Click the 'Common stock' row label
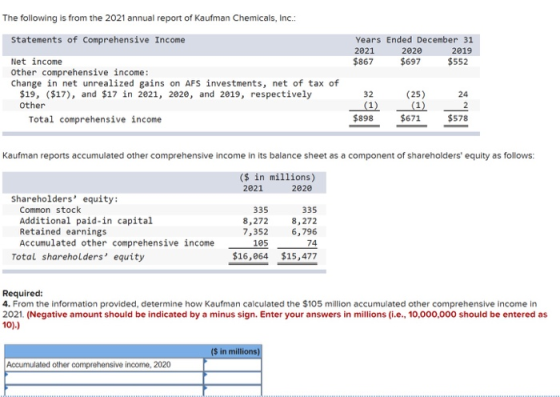560x397 pixels. (50, 210)
